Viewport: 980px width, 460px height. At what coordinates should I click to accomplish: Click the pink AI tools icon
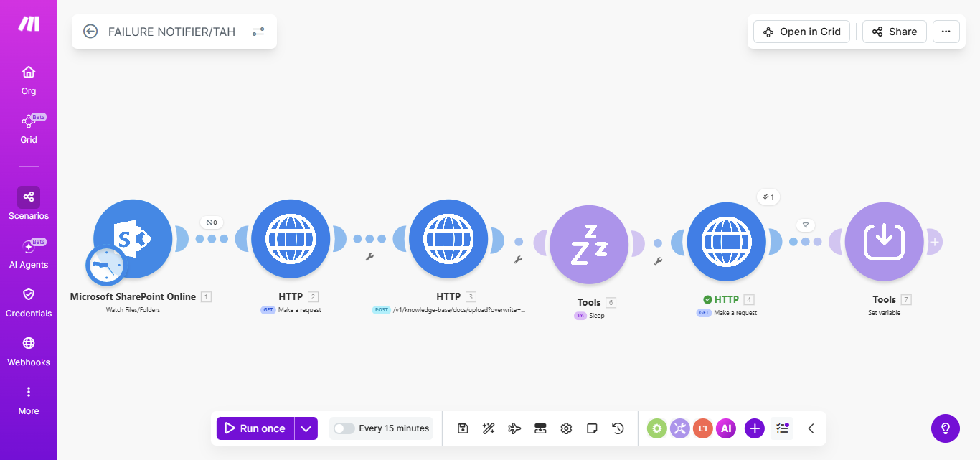[x=726, y=428]
